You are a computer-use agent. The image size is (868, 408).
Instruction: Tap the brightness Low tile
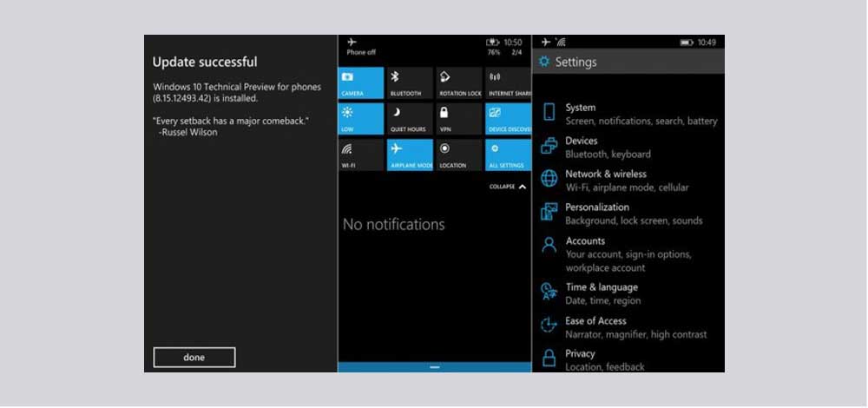361,118
